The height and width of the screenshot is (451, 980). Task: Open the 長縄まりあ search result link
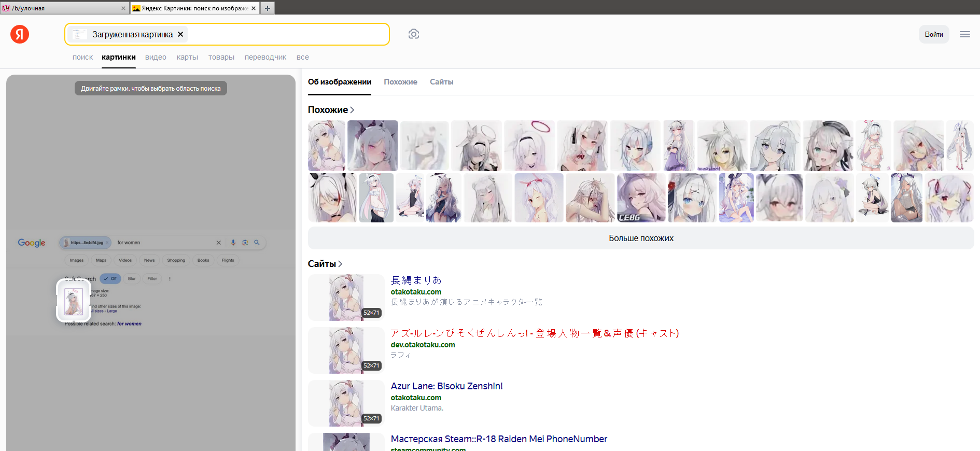(x=416, y=280)
